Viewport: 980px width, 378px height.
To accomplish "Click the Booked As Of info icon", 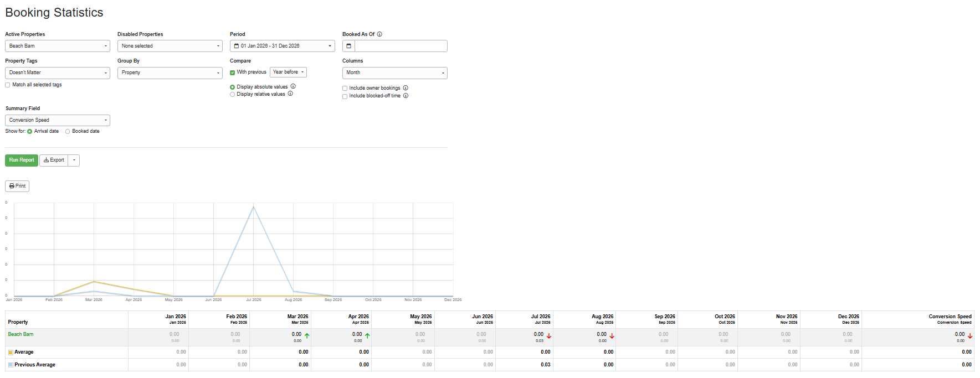I will coord(379,34).
